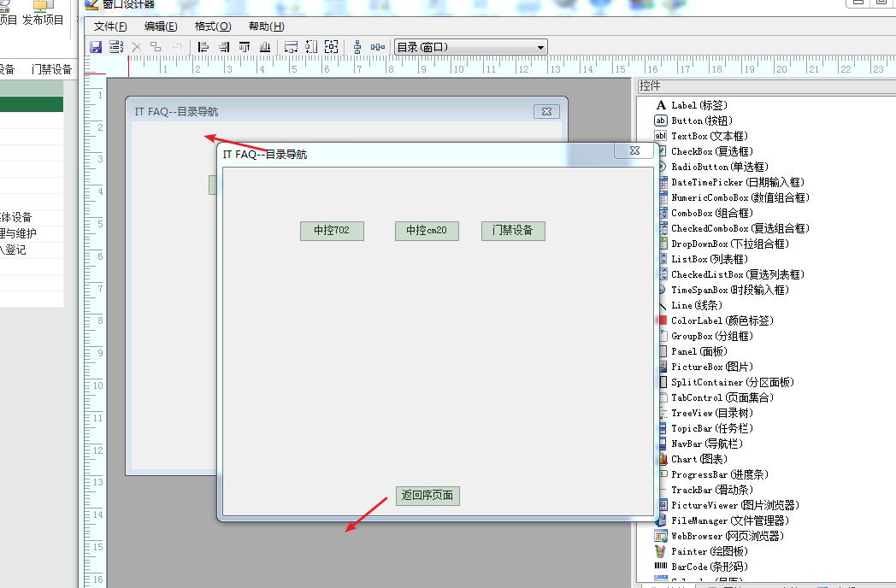Click the bring-to-front layering toolbar icon
The height and width of the screenshot is (588, 896).
point(156,47)
